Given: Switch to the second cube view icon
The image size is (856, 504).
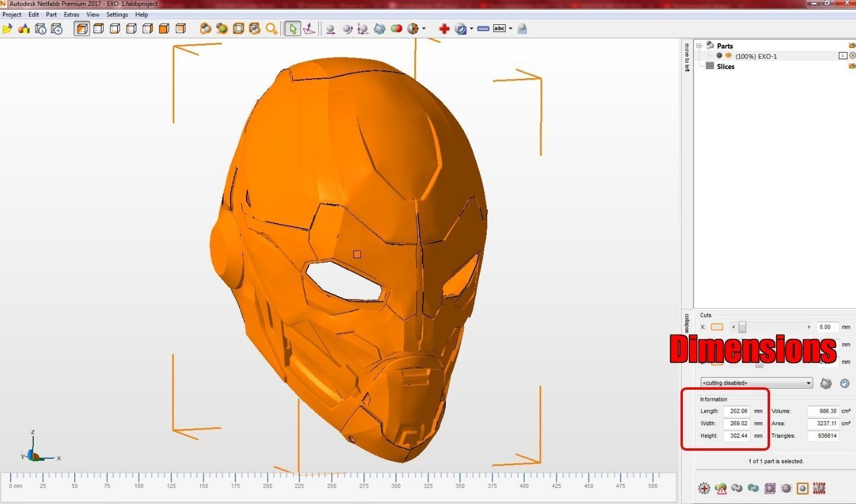Looking at the screenshot, I should coord(98,28).
